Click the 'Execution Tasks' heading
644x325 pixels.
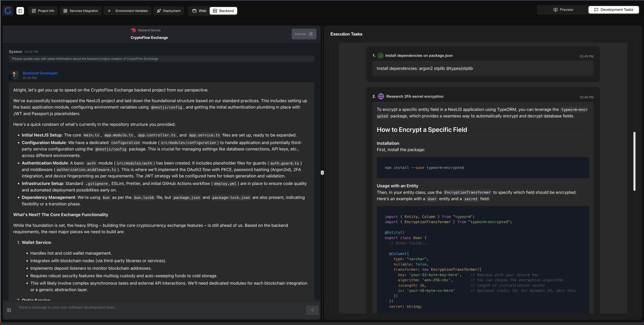click(x=346, y=34)
